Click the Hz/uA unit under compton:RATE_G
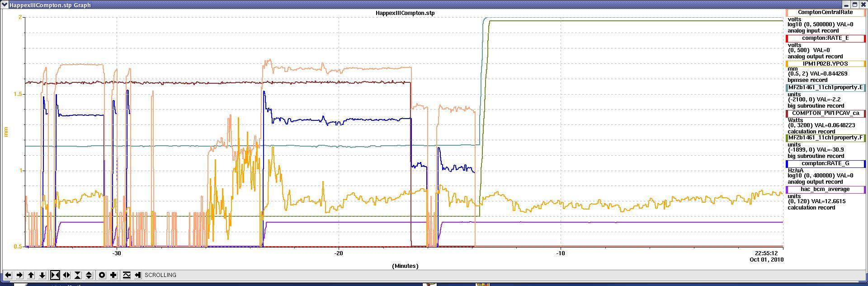 click(x=796, y=171)
